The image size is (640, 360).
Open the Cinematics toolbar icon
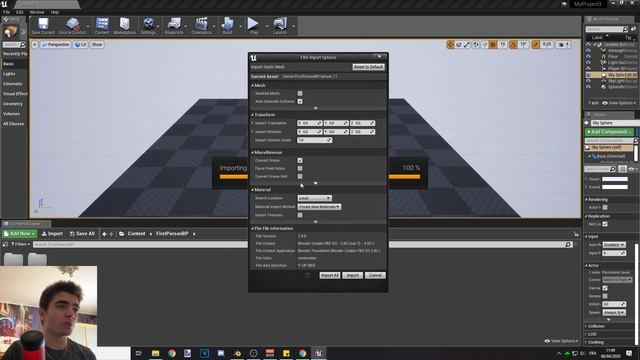pyautogui.click(x=201, y=25)
